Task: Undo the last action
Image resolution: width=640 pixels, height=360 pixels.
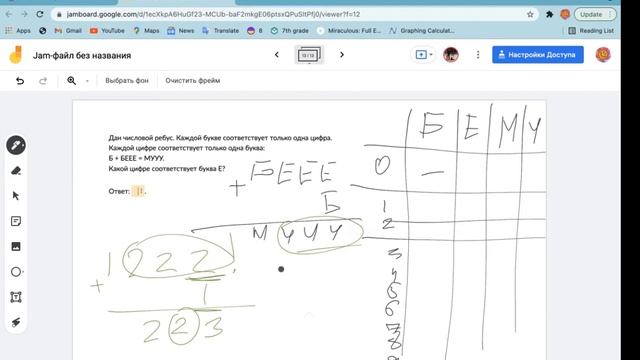Action: coord(20,81)
